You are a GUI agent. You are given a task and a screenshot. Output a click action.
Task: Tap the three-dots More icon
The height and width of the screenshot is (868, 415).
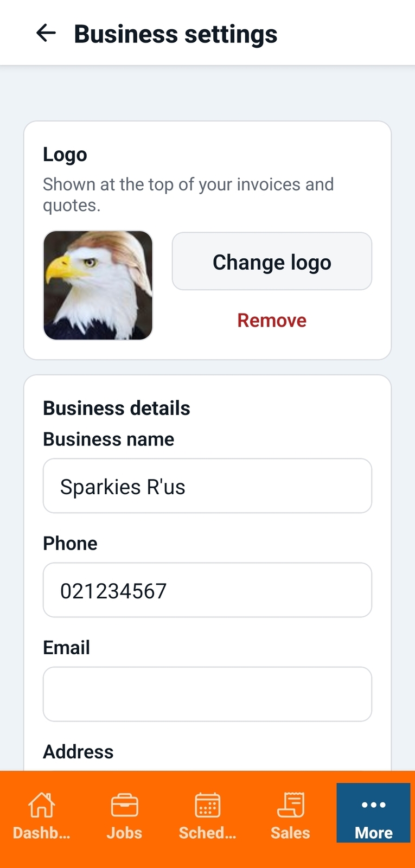click(x=374, y=805)
